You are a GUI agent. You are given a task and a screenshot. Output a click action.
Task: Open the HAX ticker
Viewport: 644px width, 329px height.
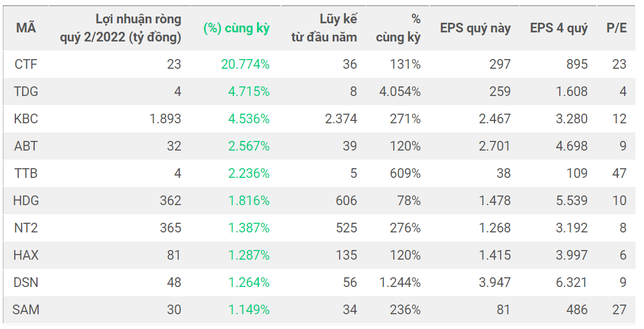26,255
